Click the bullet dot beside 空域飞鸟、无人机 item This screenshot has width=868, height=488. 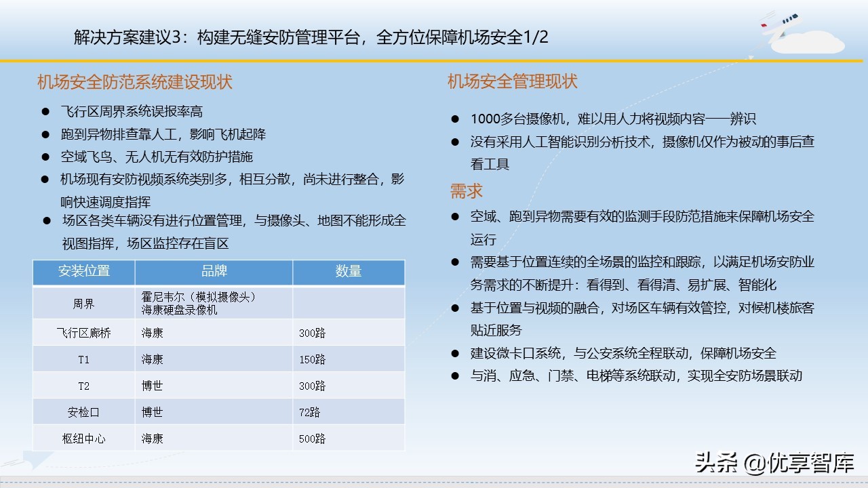point(45,157)
